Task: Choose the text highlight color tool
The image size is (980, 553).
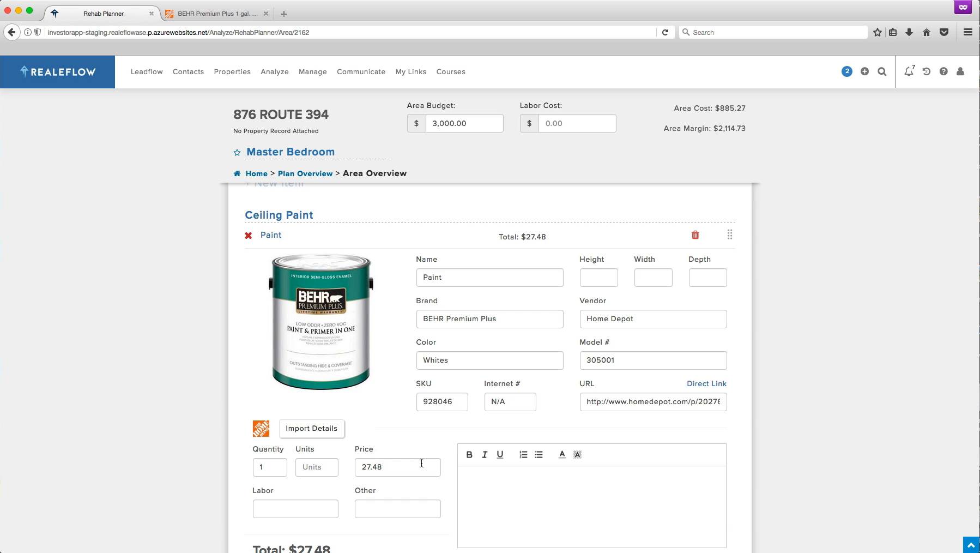Action: click(577, 454)
